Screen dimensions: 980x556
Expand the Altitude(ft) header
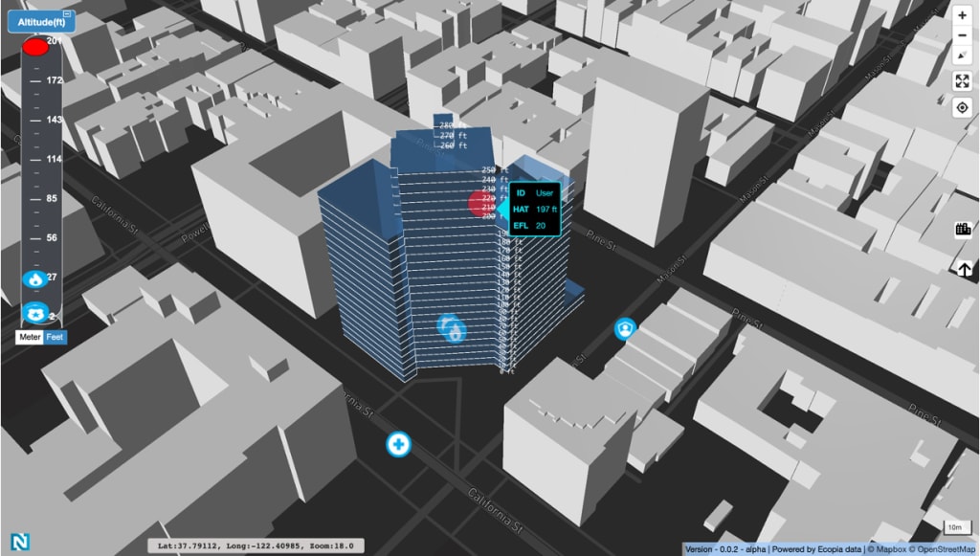[40, 20]
